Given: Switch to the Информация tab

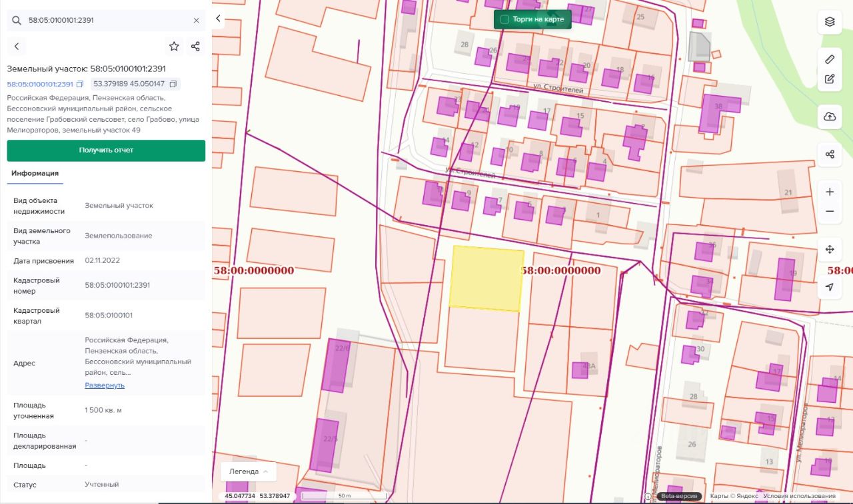Looking at the screenshot, I should coord(35,173).
